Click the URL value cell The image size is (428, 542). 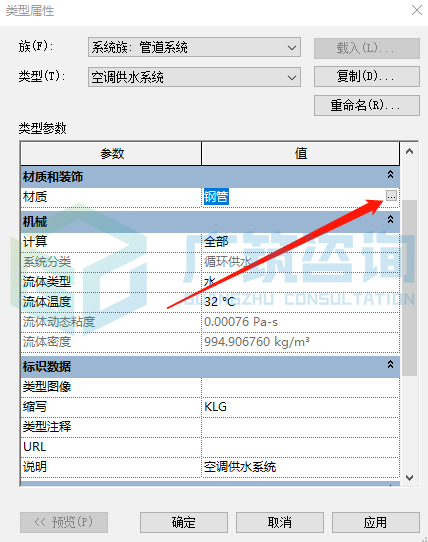(300, 447)
